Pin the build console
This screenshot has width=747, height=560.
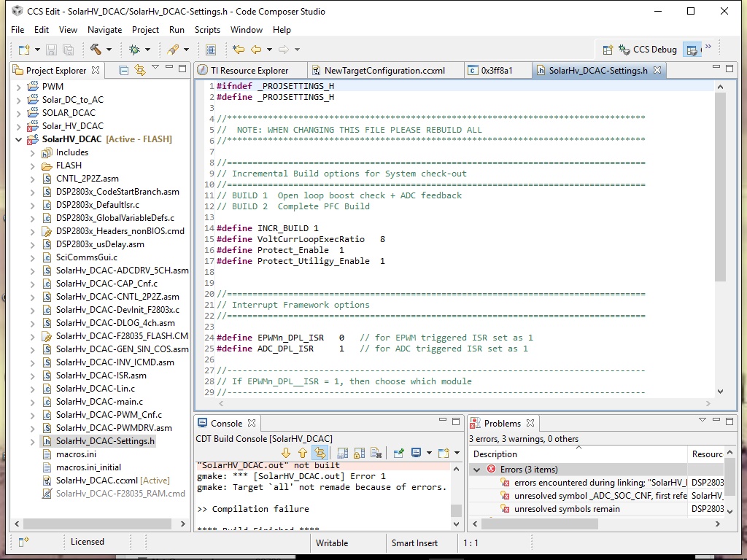(x=399, y=453)
